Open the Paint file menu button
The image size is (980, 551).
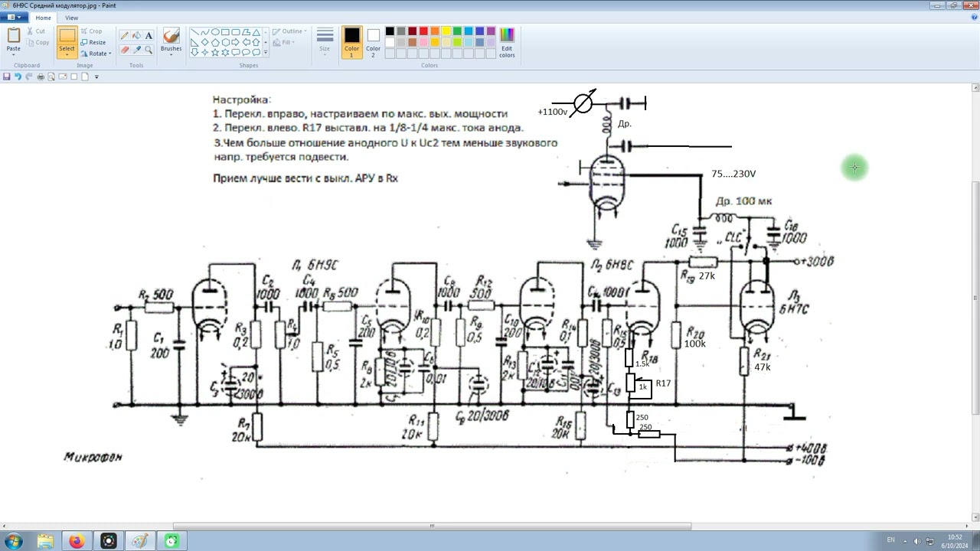click(x=15, y=18)
